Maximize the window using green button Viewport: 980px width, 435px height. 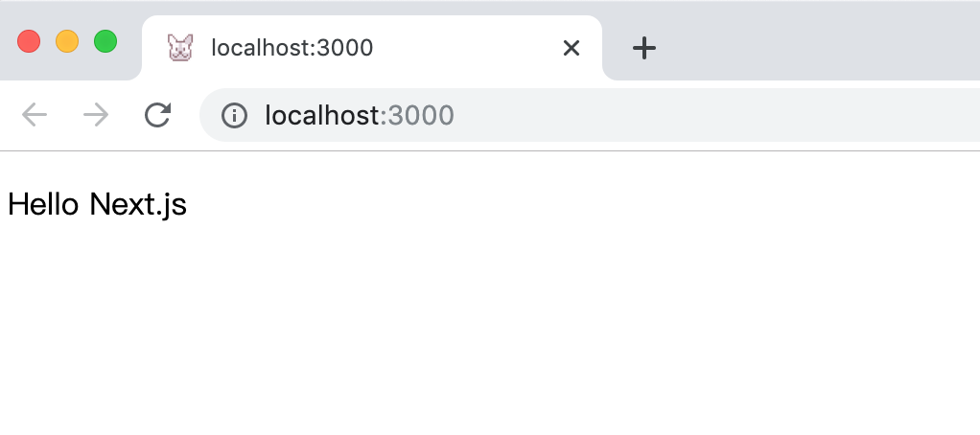[105, 42]
